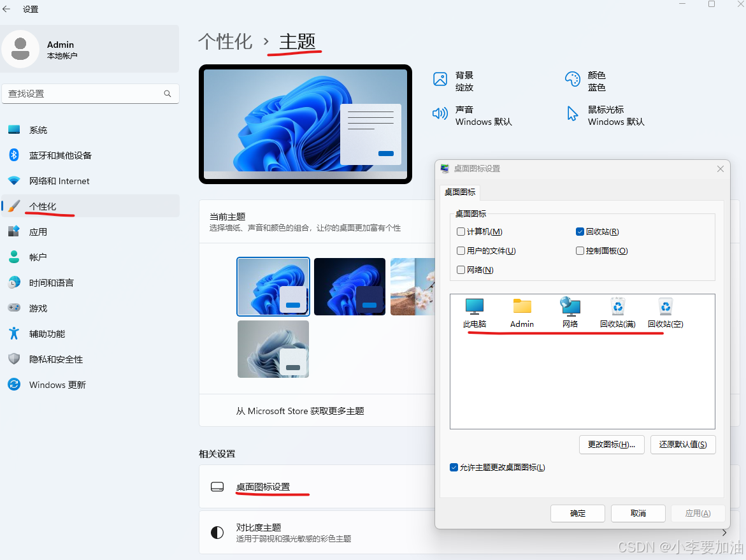Screen dimensions: 746x560
Task: Click the large current theme preview
Action: [305, 124]
